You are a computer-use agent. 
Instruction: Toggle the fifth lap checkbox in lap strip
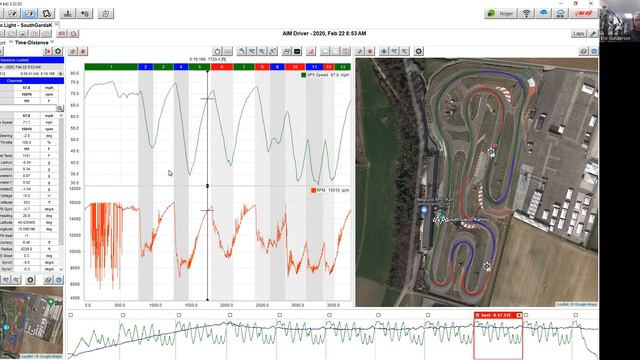(280, 315)
